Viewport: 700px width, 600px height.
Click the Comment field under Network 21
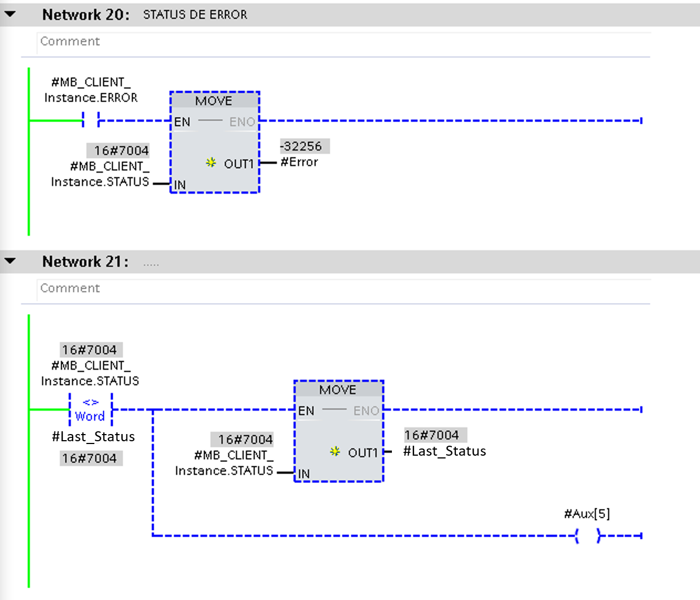(x=70, y=288)
